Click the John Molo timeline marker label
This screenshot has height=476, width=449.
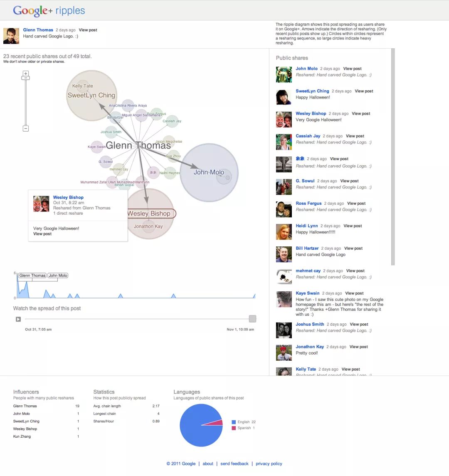click(58, 275)
